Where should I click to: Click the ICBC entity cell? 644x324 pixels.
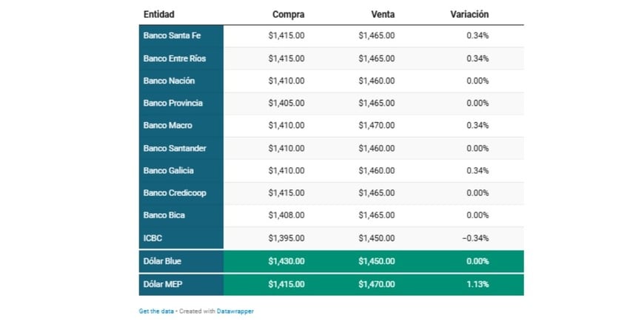point(152,238)
